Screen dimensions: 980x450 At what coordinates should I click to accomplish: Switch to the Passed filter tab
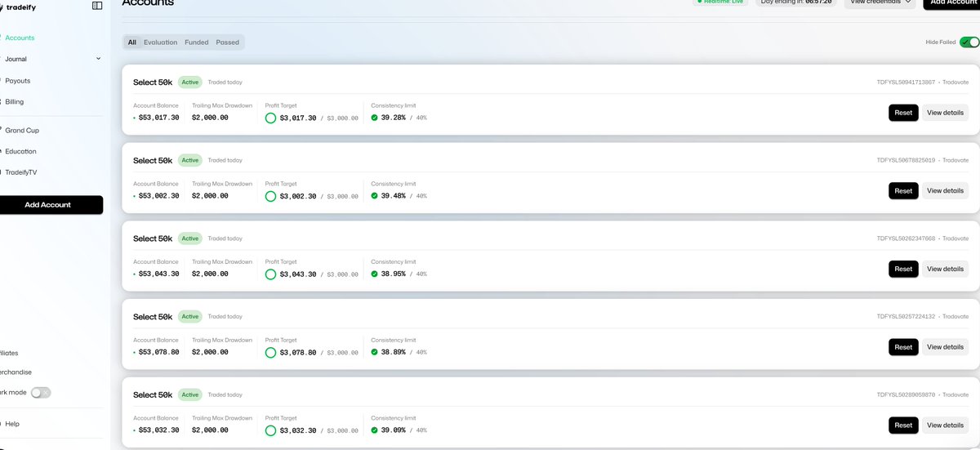pyautogui.click(x=228, y=42)
